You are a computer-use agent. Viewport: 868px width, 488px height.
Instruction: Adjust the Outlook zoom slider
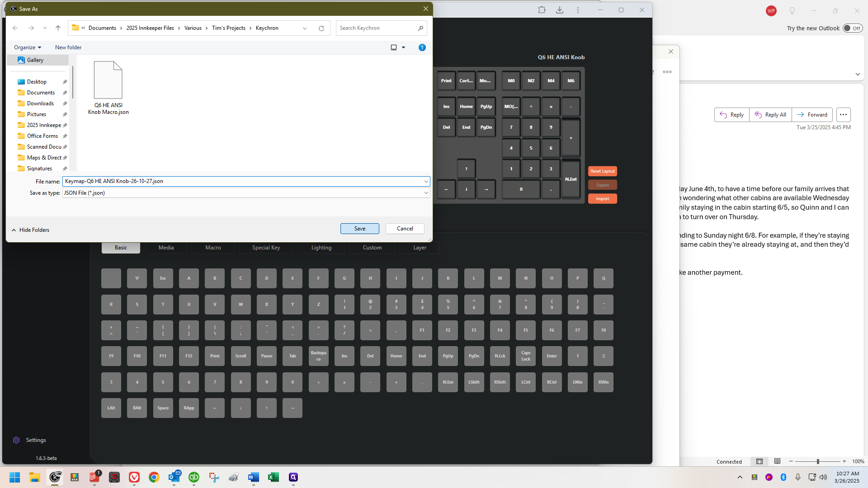coord(818,461)
